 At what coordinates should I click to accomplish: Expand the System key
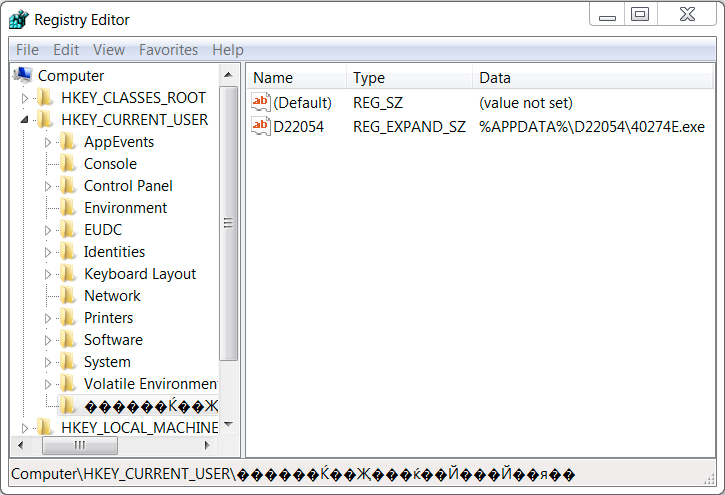pyautogui.click(x=48, y=362)
